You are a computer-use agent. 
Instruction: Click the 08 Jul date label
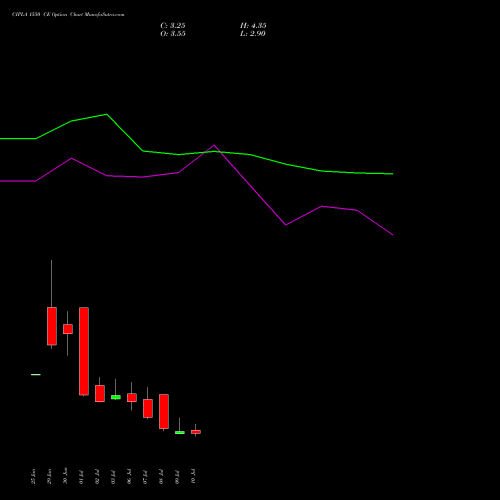tap(161, 476)
